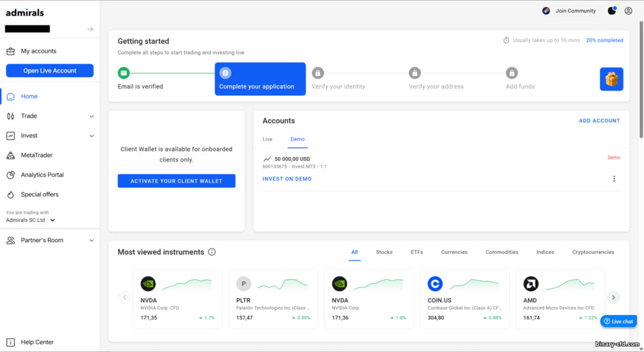Open the three-dot menu for demo account
This screenshot has height=352, width=644.
(x=614, y=179)
